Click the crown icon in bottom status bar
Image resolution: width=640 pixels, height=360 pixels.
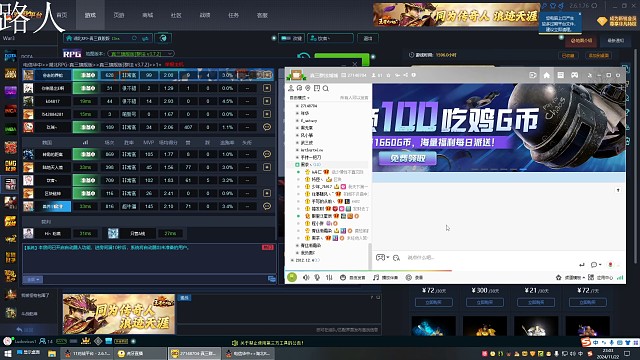tap(86, 341)
